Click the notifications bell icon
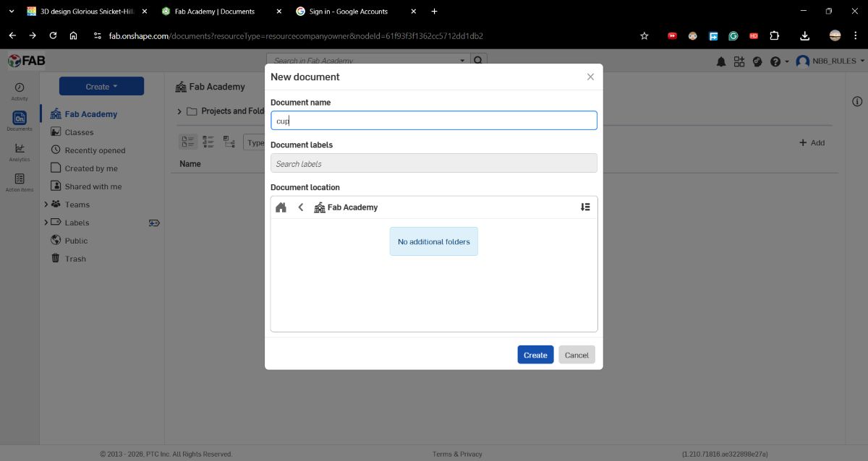868x461 pixels. [721, 61]
